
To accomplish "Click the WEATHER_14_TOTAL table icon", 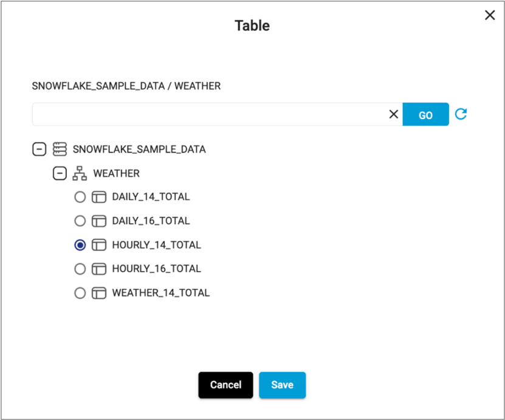I will tap(99, 293).
